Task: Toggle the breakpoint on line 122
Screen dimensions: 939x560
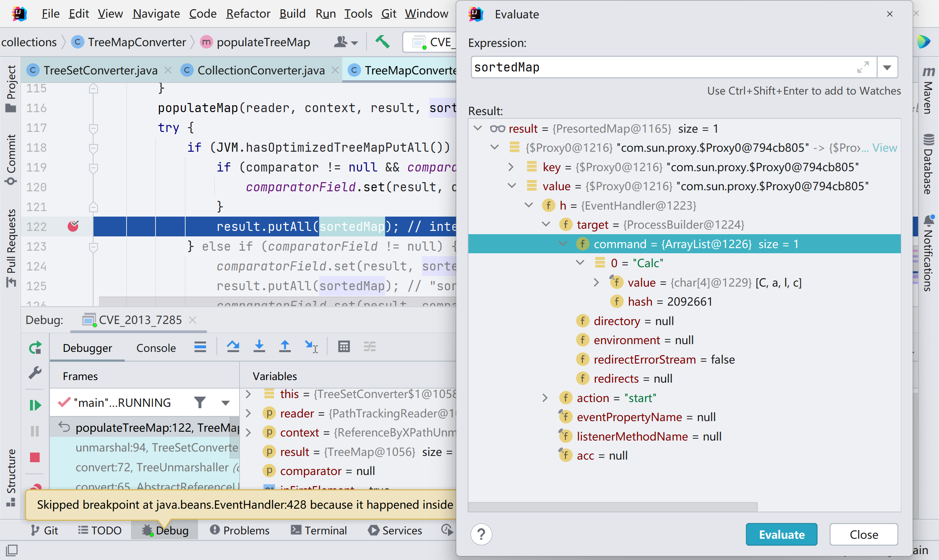Action: tap(73, 226)
